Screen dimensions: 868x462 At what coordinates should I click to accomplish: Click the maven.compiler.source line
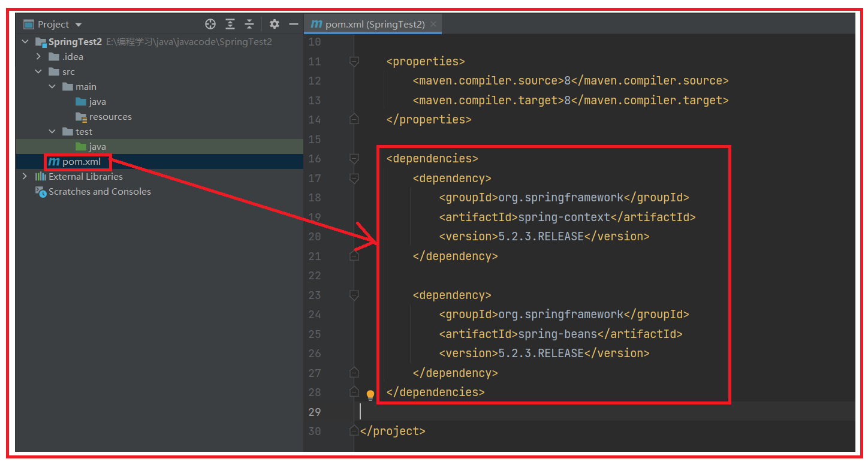click(571, 80)
